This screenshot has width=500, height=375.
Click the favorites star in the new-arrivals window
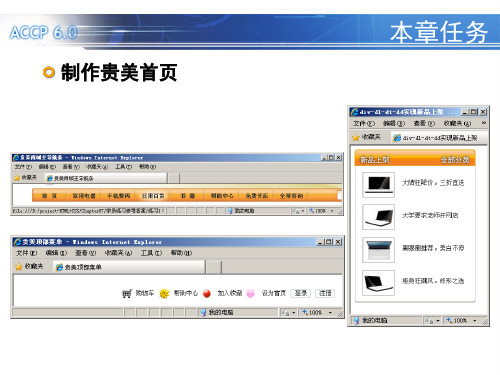[356, 137]
